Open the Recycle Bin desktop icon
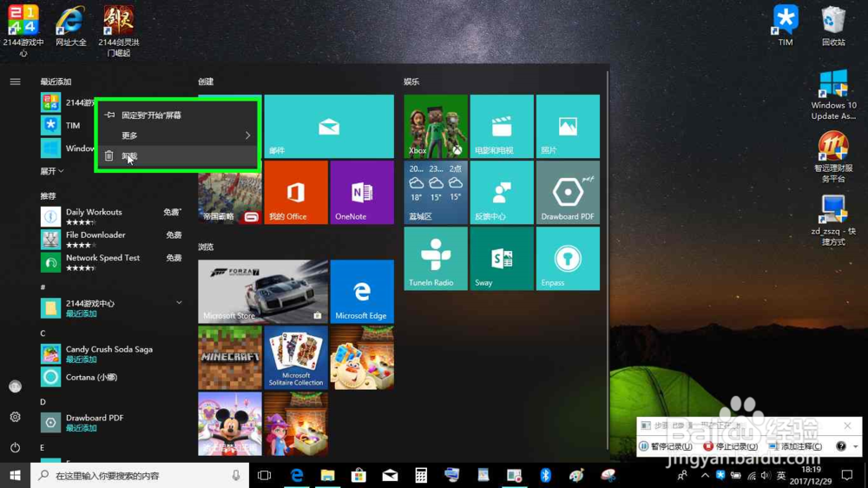The image size is (868, 488). pos(833,26)
